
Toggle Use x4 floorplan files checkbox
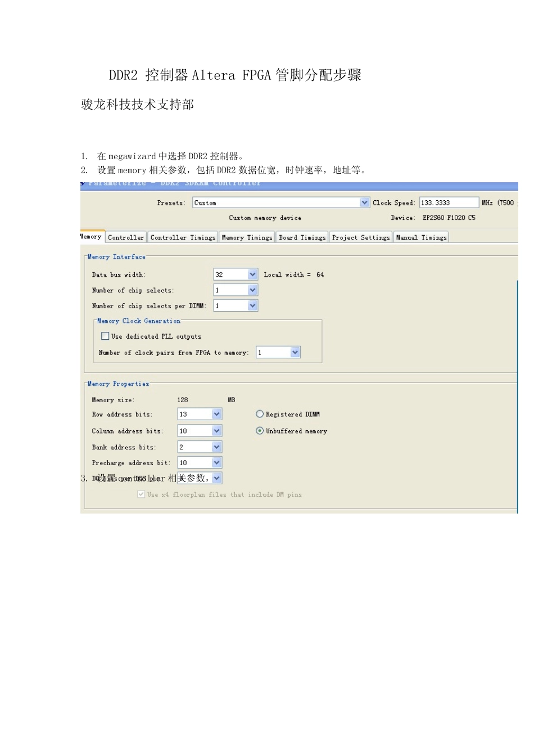tap(141, 494)
